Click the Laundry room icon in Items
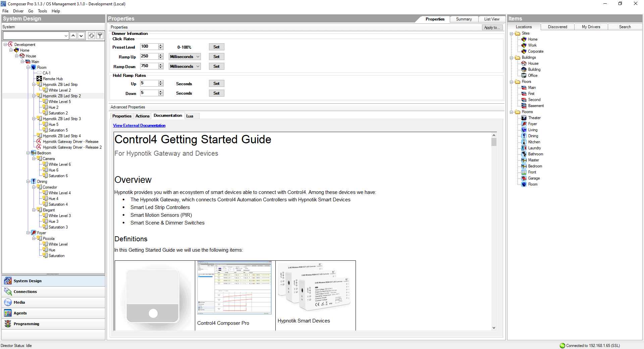 click(x=524, y=148)
